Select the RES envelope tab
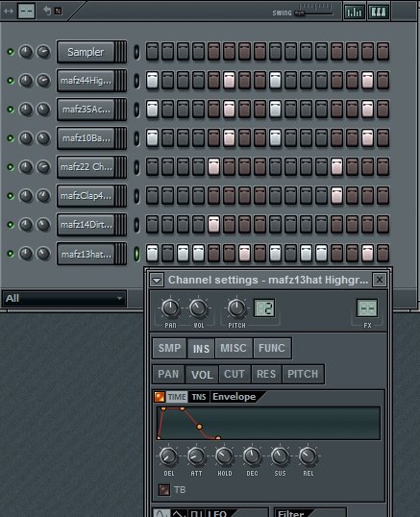 266,374
